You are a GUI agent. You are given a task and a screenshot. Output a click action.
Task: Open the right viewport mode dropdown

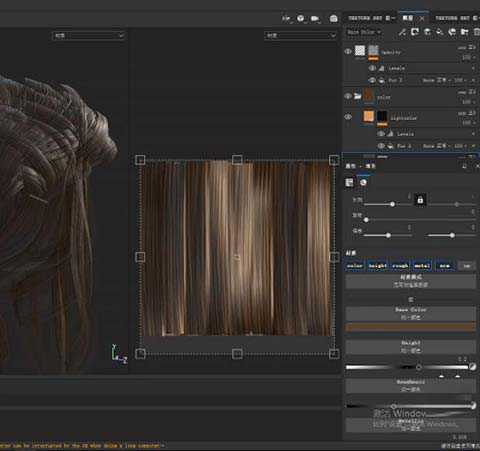click(300, 35)
